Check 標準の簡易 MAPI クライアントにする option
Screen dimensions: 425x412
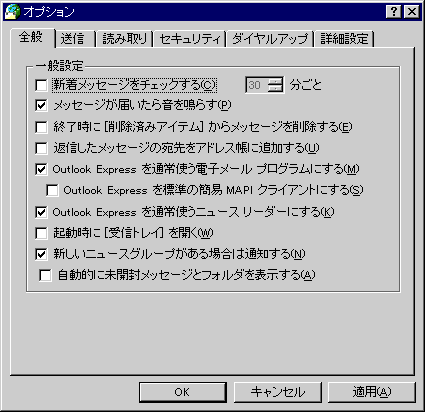[x=52, y=190]
